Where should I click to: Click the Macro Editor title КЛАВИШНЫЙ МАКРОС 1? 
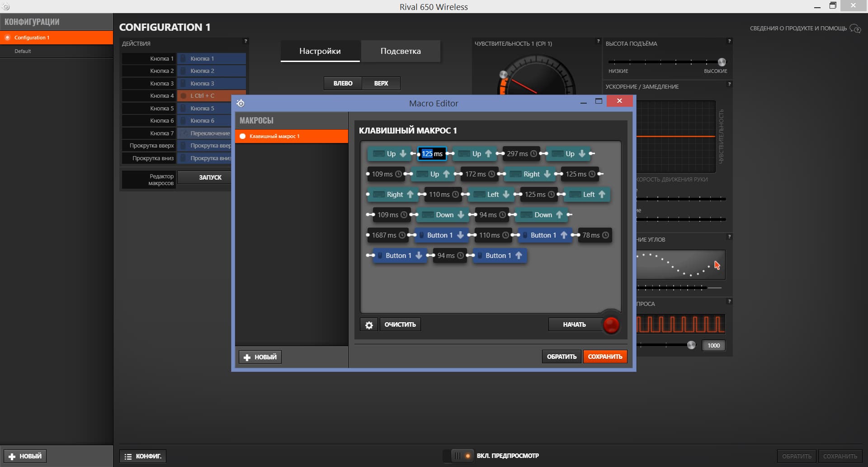(408, 131)
